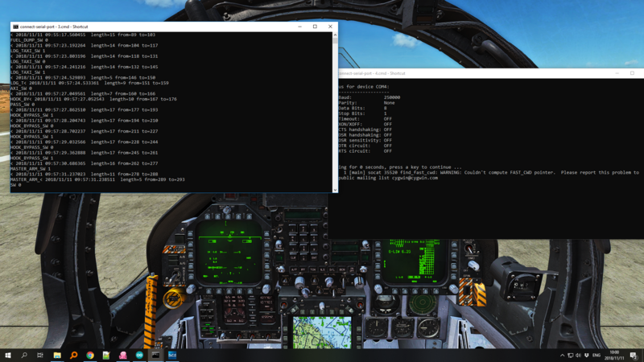Click the 'RTS circuit: OFF' line

(x=365, y=150)
